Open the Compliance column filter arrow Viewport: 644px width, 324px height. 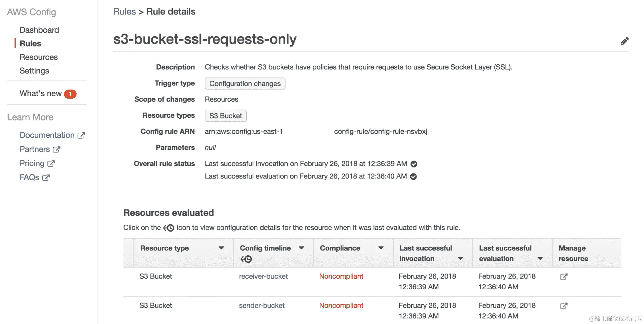(381, 248)
